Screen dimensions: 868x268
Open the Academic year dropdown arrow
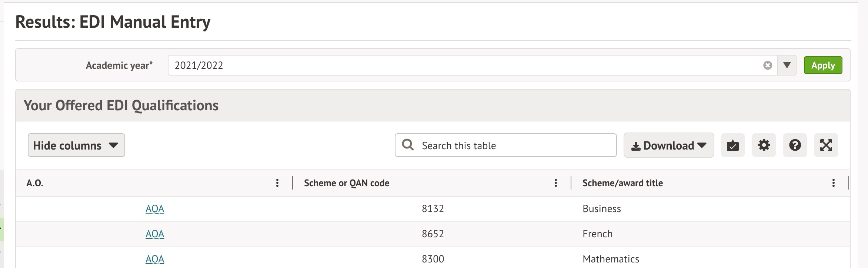coord(787,66)
